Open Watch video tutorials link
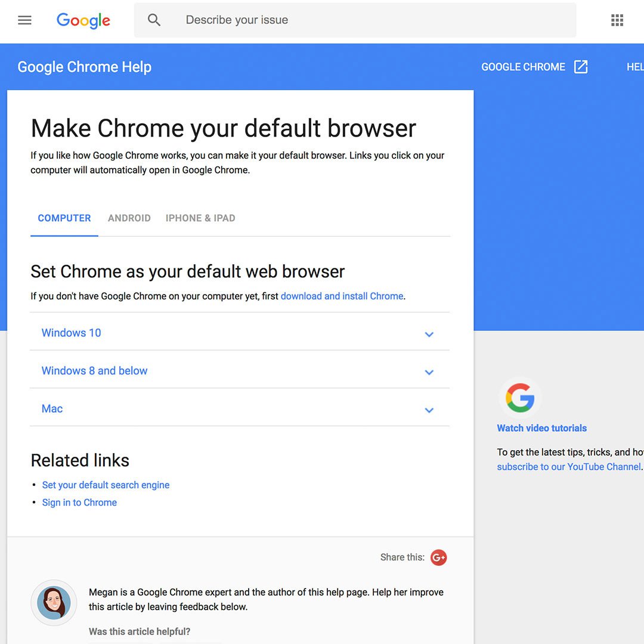 (541, 428)
